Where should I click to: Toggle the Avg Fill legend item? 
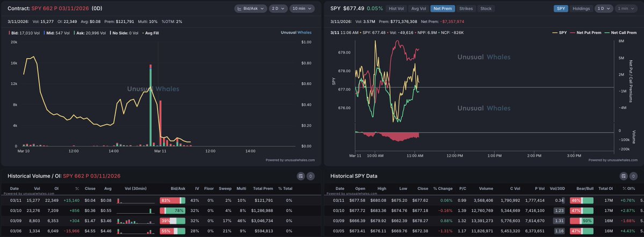click(x=151, y=33)
